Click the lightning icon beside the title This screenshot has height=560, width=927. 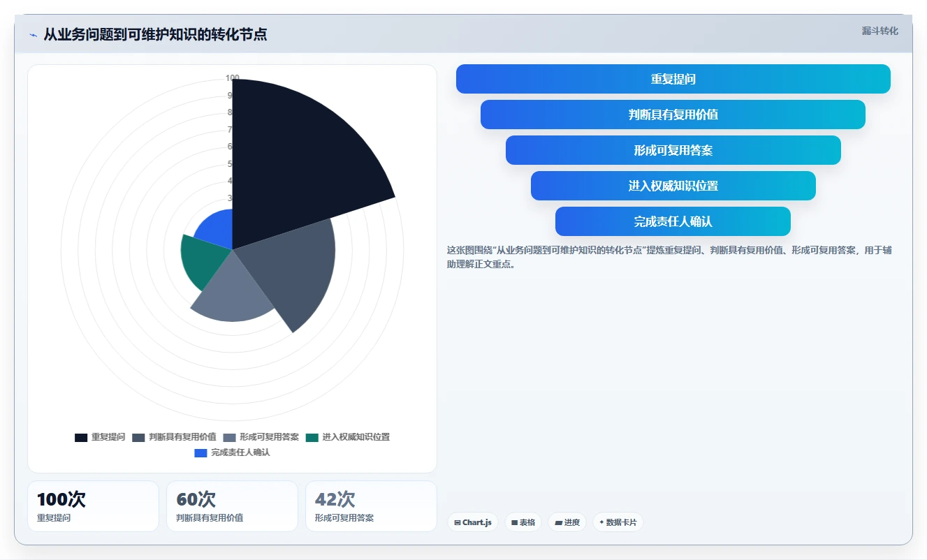point(33,35)
